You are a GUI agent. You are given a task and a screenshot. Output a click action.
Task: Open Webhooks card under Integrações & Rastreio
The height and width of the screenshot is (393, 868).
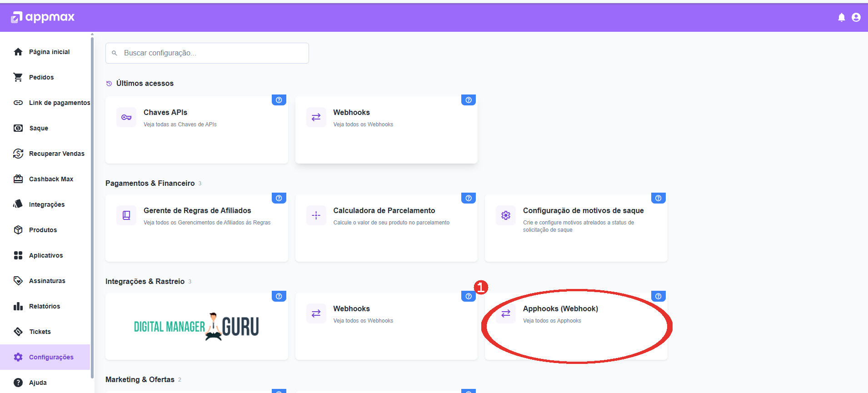click(x=386, y=326)
